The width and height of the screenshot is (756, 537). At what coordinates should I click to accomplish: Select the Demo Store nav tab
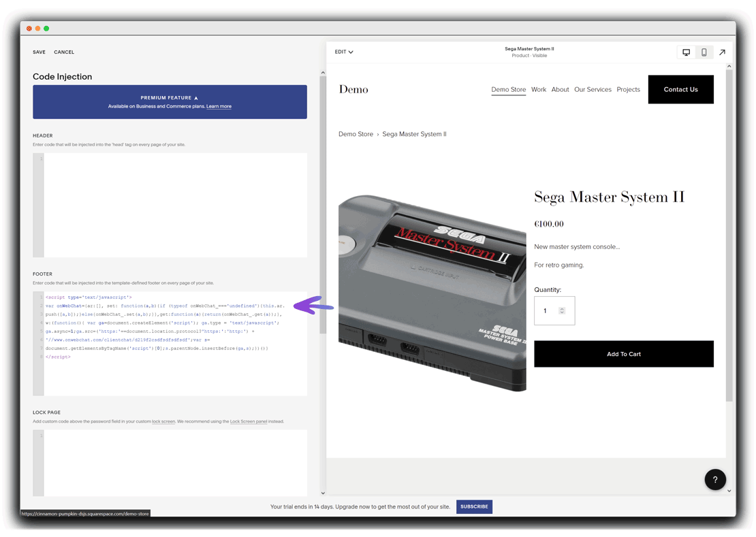pos(508,89)
